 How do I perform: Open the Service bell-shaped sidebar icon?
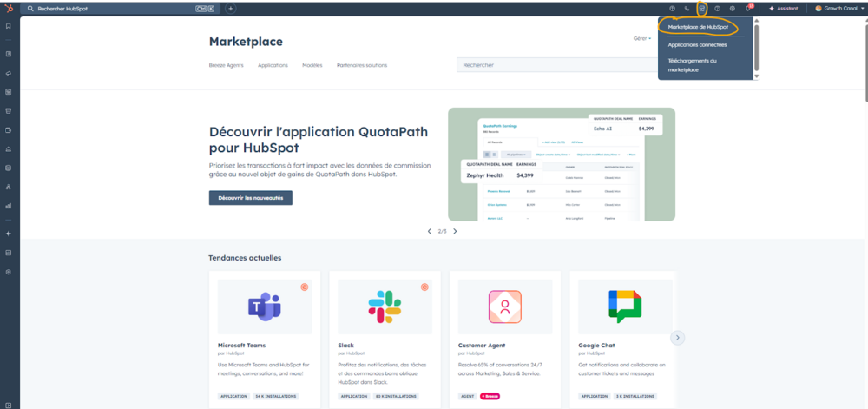tap(9, 148)
